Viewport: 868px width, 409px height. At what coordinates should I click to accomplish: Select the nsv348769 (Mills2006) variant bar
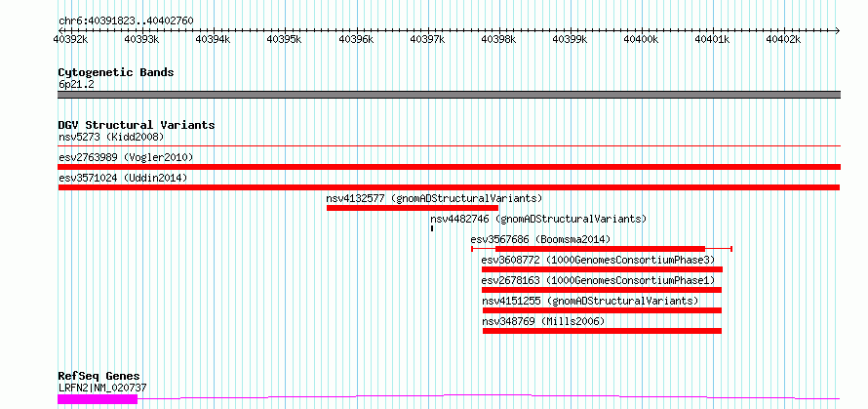[x=602, y=331]
